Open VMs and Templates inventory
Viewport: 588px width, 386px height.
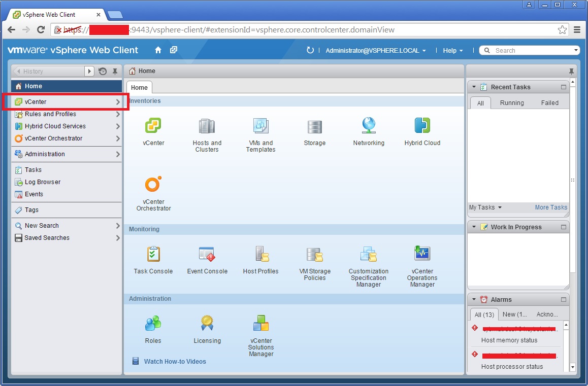coord(260,126)
